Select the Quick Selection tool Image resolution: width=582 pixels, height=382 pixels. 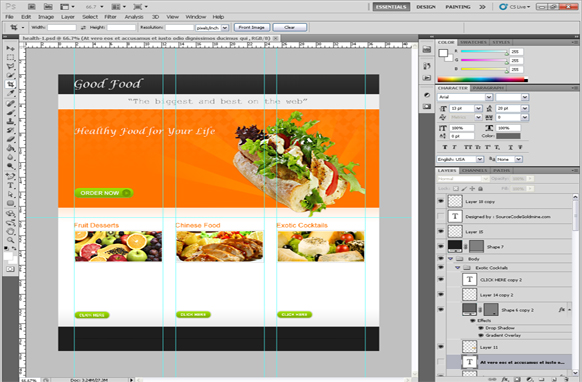[x=10, y=75]
